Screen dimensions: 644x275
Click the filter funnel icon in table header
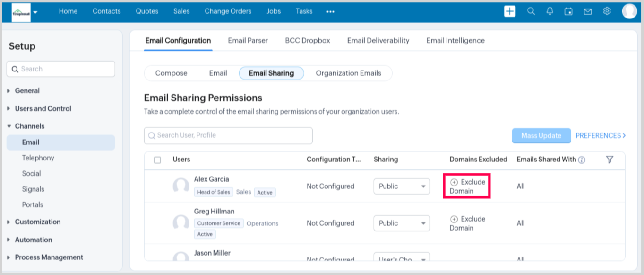pos(610,160)
